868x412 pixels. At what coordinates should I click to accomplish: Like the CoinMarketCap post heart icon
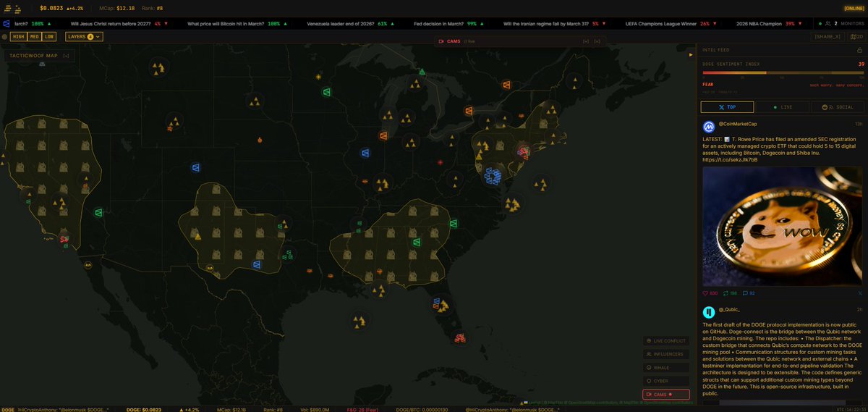[x=706, y=293]
